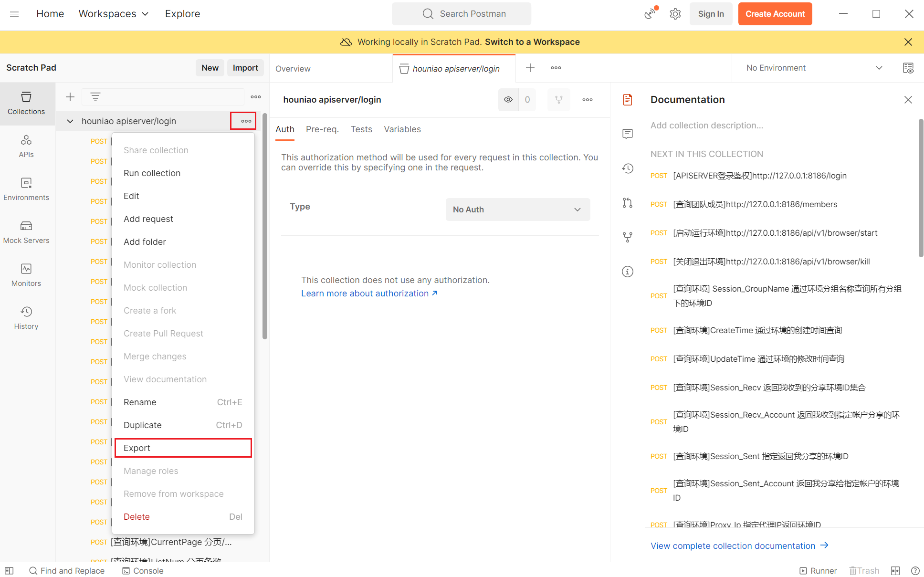Click the create new collection plus icon
The width and height of the screenshot is (924, 577).
coord(70,97)
